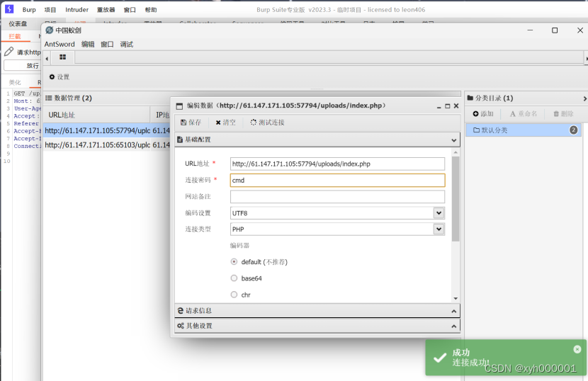Click the green success checkmark icon
The width and height of the screenshot is (588, 381).
coord(439,358)
